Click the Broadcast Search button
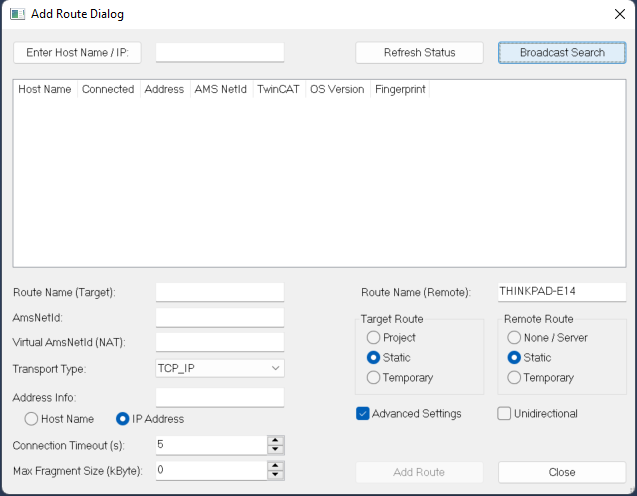 tap(561, 52)
